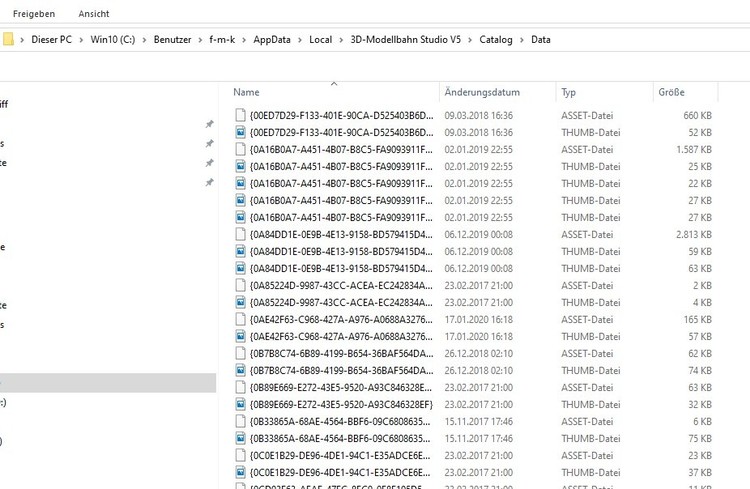Screen dimensions: 750x489
Task: Click the file icon of the 660 KB ASSET file
Action: [x=240, y=115]
